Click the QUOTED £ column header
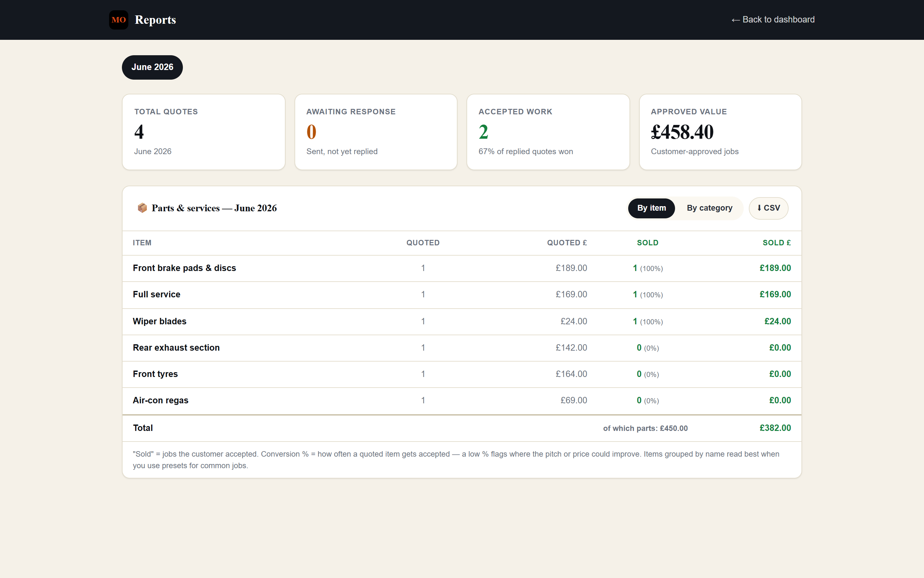Image resolution: width=924 pixels, height=578 pixels. 567,243
